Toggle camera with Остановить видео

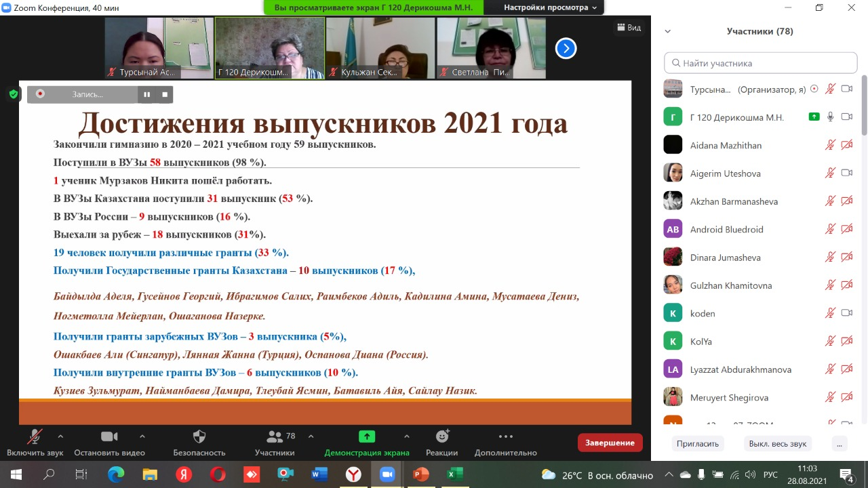pos(109,437)
